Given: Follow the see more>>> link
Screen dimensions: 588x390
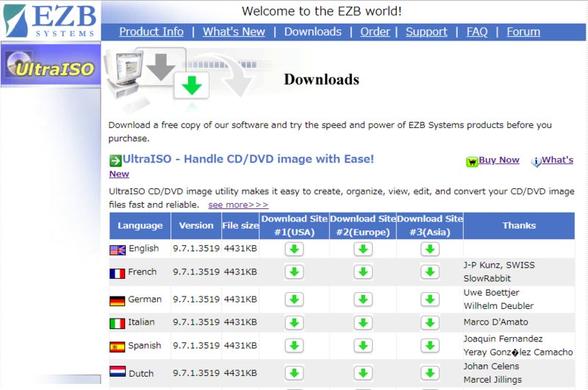Looking at the screenshot, I should coord(238,205).
